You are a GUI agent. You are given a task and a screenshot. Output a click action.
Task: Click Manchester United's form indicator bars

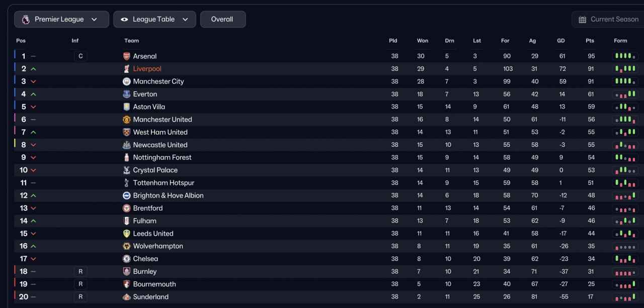click(625, 120)
